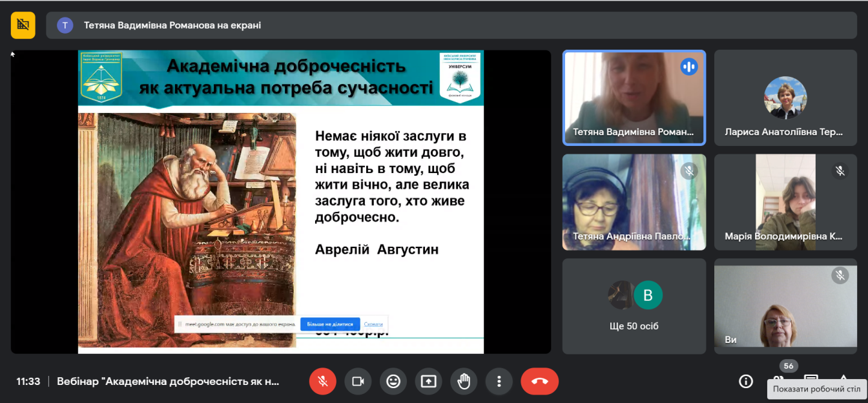Click muted mic icon on Марія tile
868x403 pixels.
coord(840,170)
